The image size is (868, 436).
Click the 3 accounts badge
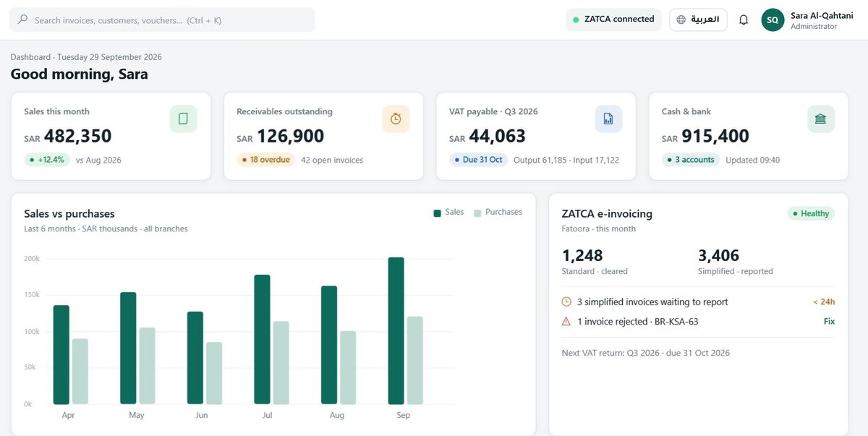691,160
